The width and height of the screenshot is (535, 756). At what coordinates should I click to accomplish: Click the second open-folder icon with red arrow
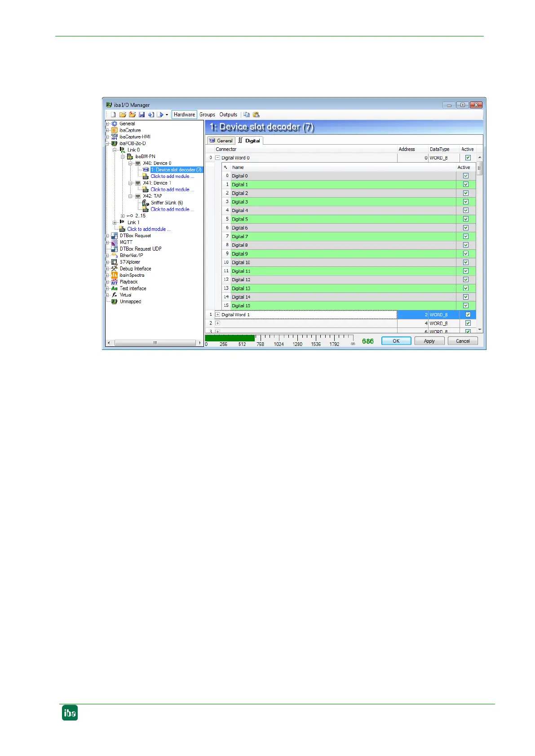[132, 115]
